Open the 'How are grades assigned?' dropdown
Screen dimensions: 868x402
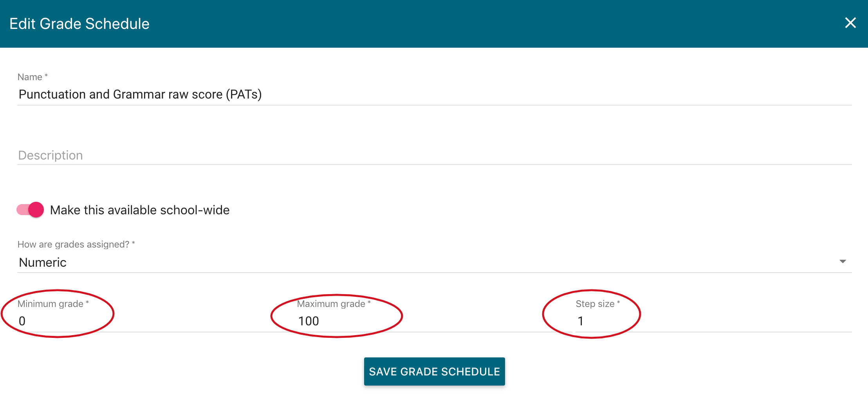click(431, 262)
